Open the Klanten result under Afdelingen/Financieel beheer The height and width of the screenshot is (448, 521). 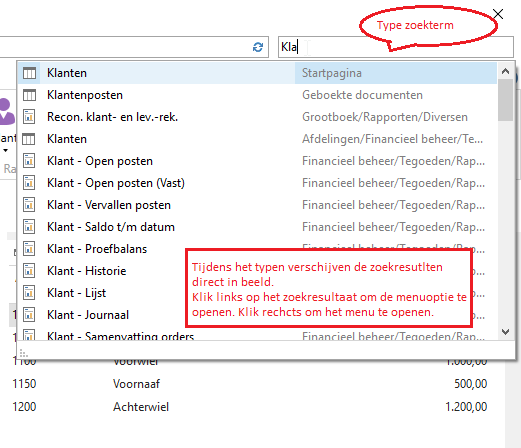click(x=257, y=139)
